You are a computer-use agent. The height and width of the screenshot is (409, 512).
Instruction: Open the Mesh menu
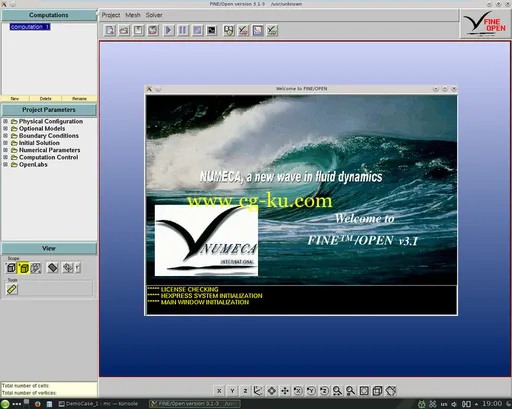(133, 15)
